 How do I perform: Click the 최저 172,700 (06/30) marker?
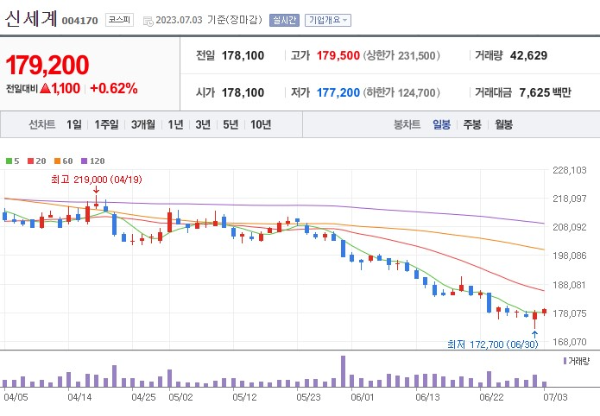[x=492, y=344]
